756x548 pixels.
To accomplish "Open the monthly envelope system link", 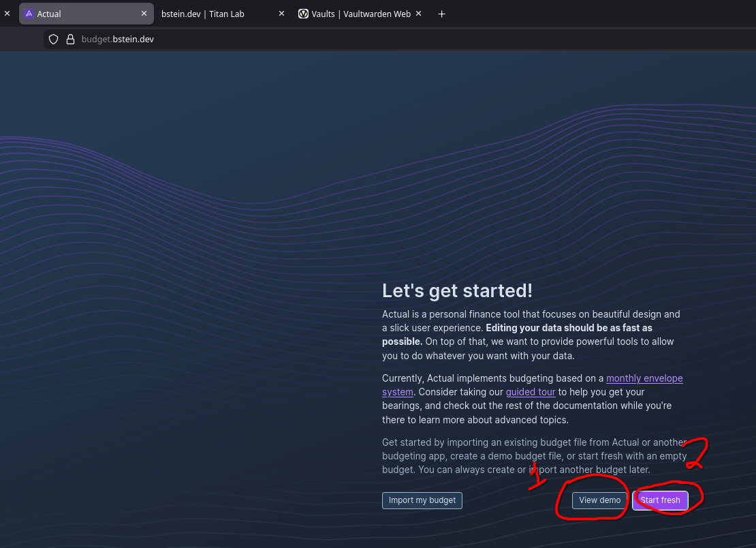I will click(644, 378).
